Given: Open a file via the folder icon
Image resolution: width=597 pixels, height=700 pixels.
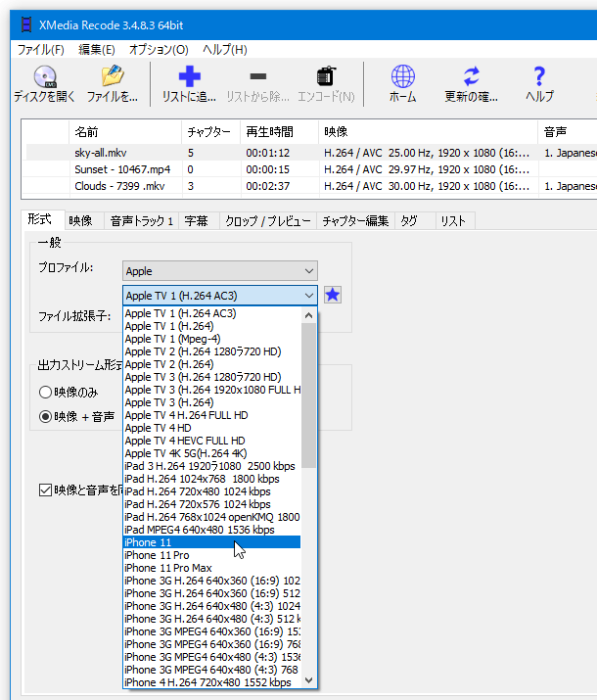Looking at the screenshot, I should click(x=112, y=84).
